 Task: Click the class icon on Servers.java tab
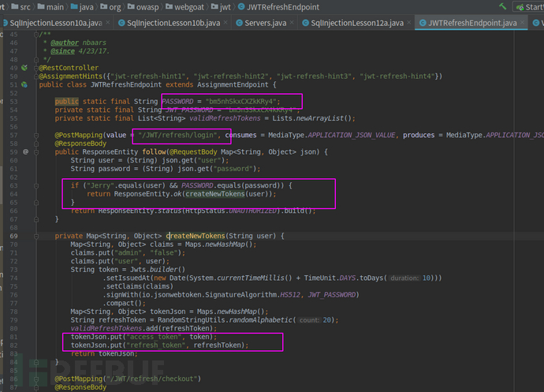coord(238,24)
